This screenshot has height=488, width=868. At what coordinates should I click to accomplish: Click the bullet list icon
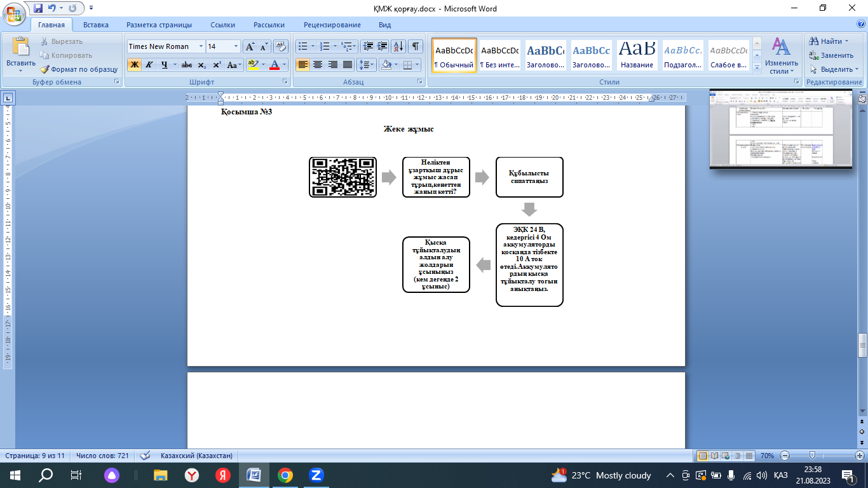coord(303,46)
